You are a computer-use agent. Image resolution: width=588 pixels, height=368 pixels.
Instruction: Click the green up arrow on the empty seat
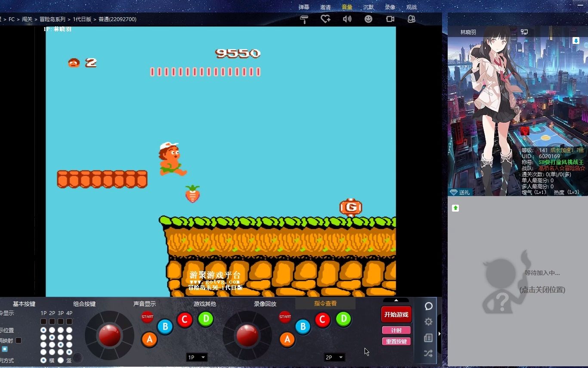455,208
